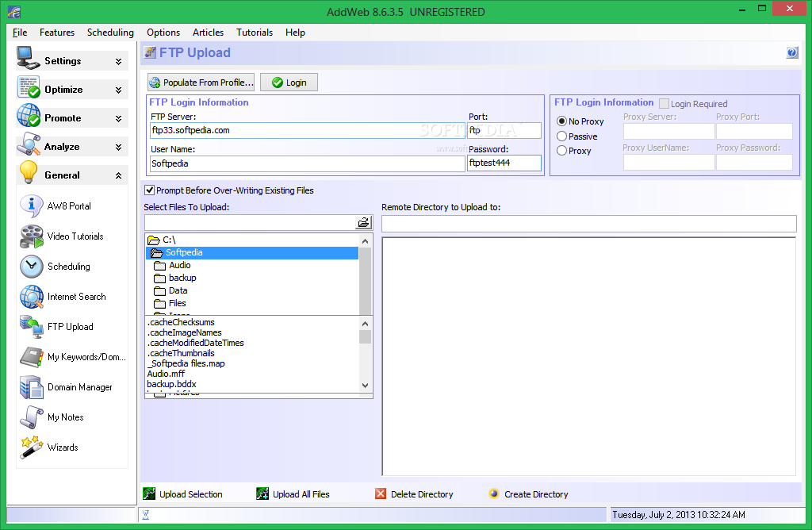Click the Upload Selection button label
This screenshot has height=530, width=812.
190,494
